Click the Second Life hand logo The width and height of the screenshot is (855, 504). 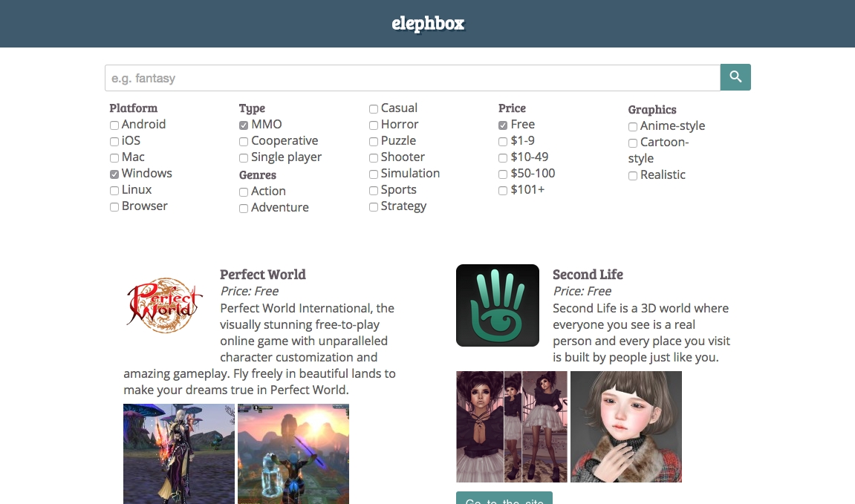498,305
